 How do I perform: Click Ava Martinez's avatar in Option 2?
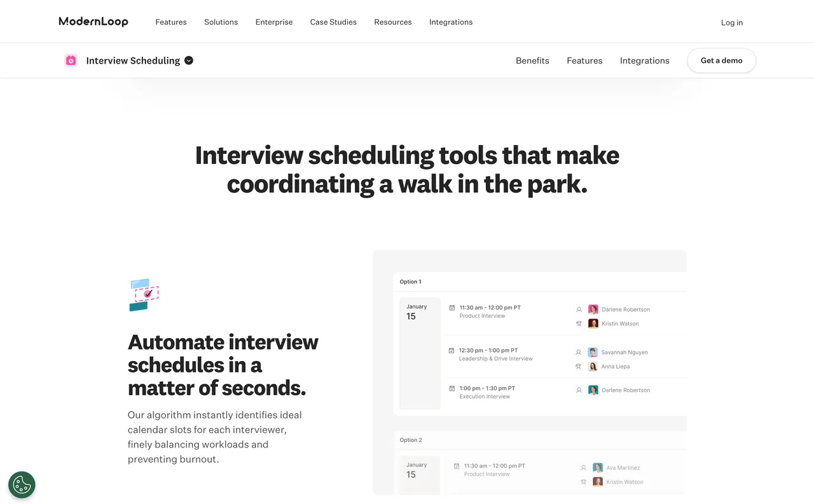coord(598,467)
